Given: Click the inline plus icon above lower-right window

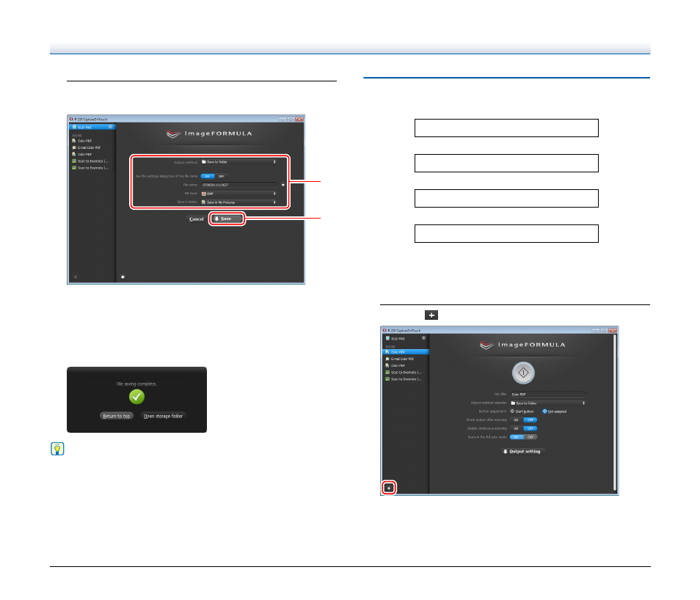Looking at the screenshot, I should coord(431,315).
